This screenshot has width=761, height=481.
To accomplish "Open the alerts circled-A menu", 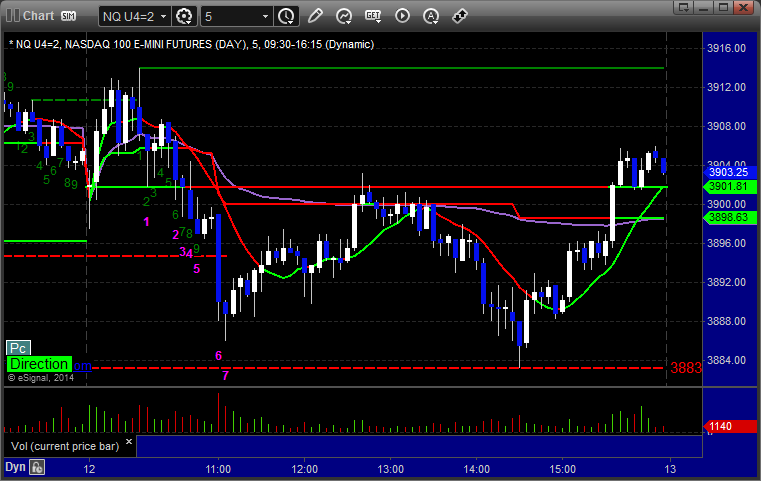I will (x=431, y=16).
